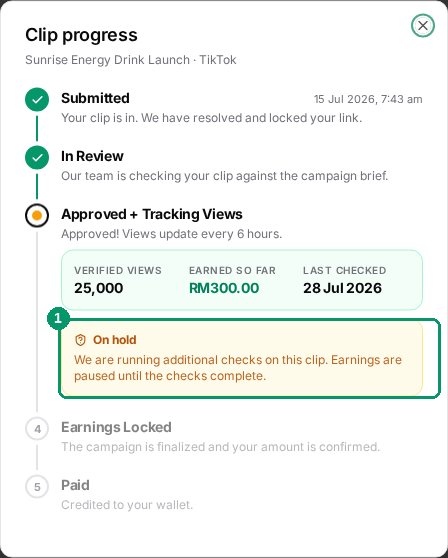Close the Clip progress dialog
448x558 pixels.
click(423, 25)
